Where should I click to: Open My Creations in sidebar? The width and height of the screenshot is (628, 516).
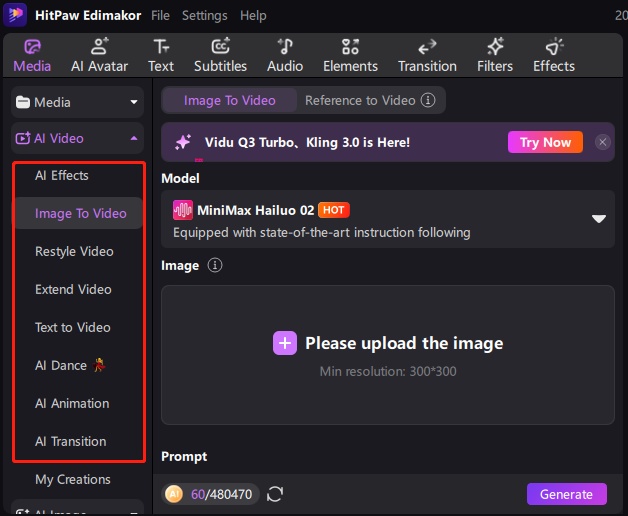click(x=72, y=480)
